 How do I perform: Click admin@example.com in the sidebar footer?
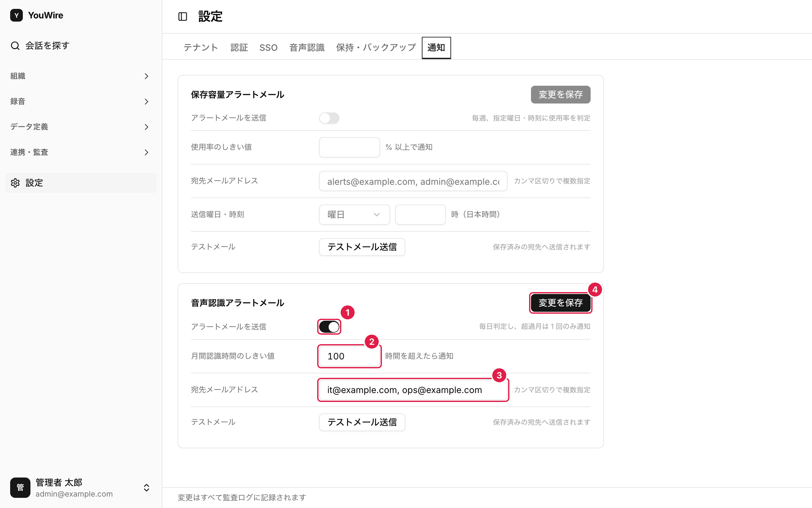74,494
